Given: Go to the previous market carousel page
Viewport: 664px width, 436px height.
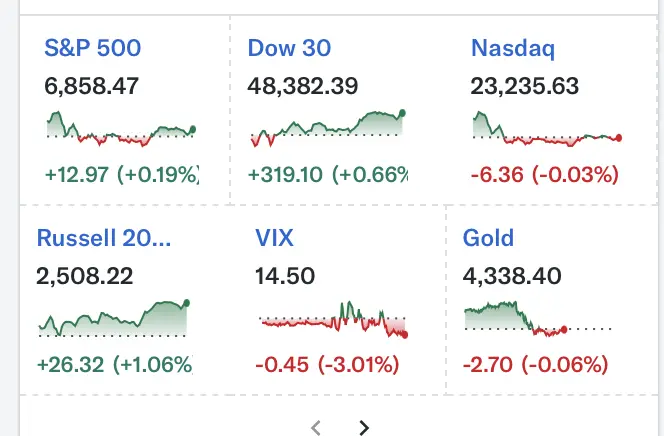Looking at the screenshot, I should pyautogui.click(x=316, y=427).
